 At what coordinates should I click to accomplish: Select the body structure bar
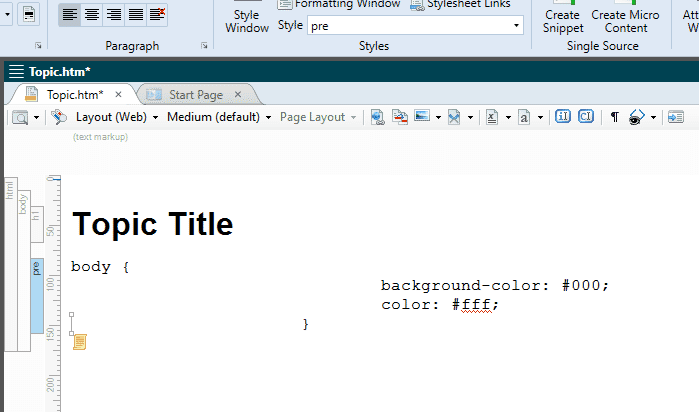pyautogui.click(x=24, y=271)
